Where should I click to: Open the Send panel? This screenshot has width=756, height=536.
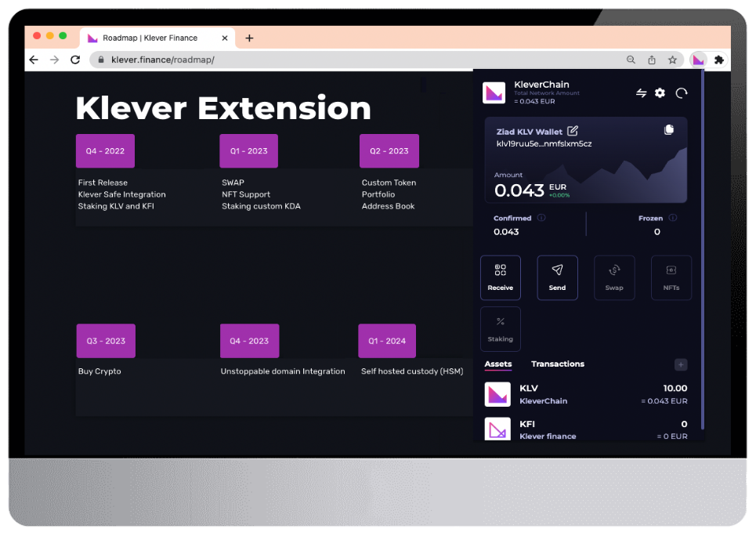pos(557,277)
